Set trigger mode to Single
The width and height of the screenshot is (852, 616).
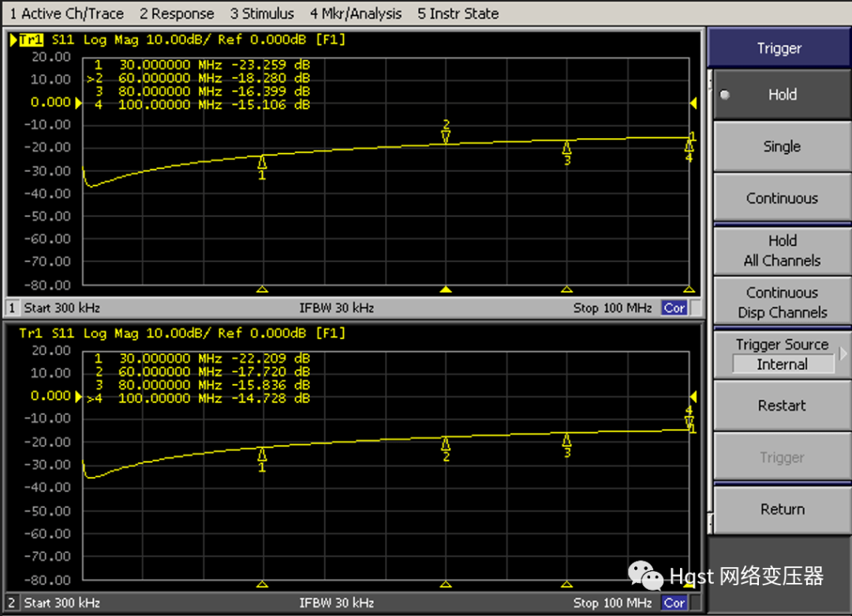(x=781, y=147)
